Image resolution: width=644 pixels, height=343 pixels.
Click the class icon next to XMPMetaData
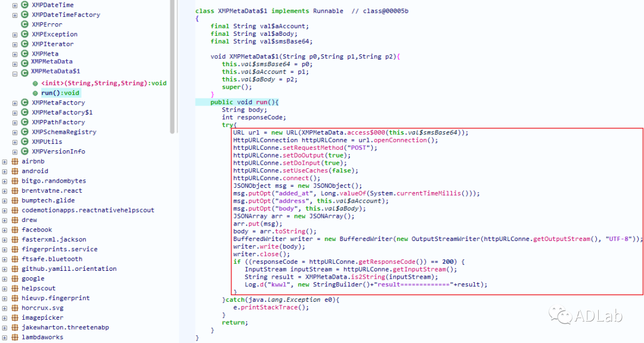coord(24,63)
